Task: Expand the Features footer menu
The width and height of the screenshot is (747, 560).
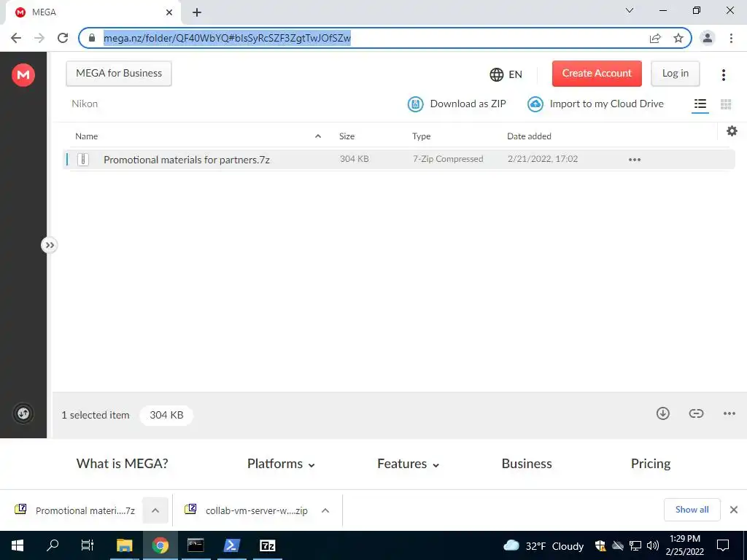Action: (409, 464)
